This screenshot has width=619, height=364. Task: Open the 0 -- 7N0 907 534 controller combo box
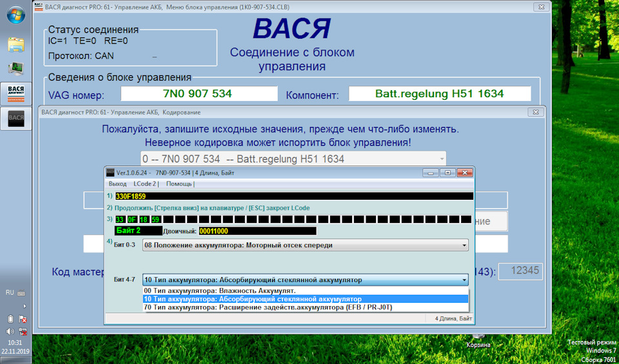click(293, 159)
